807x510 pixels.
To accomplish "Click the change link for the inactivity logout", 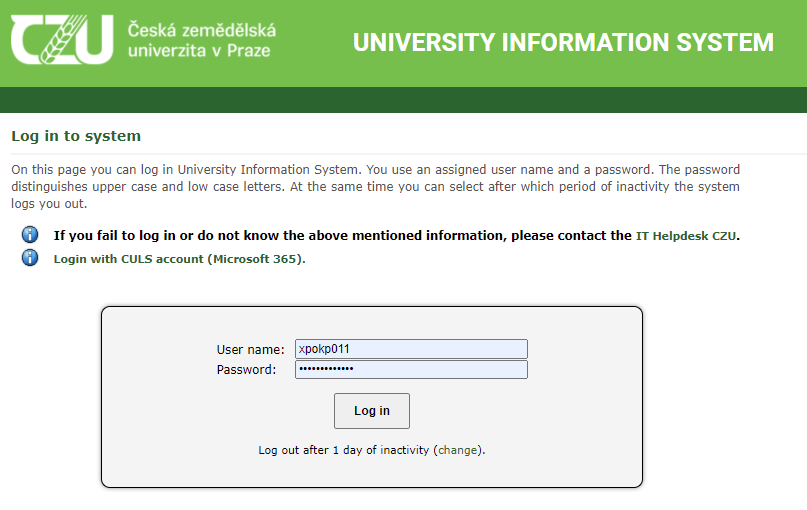I will [x=458, y=450].
